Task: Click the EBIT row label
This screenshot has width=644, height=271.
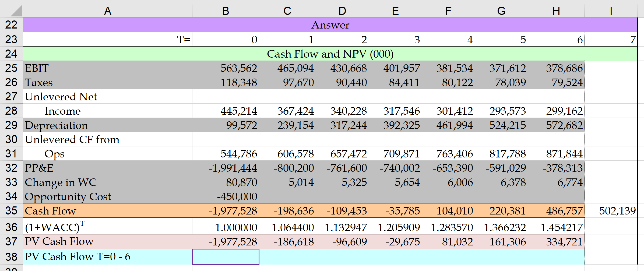Action: [37, 68]
